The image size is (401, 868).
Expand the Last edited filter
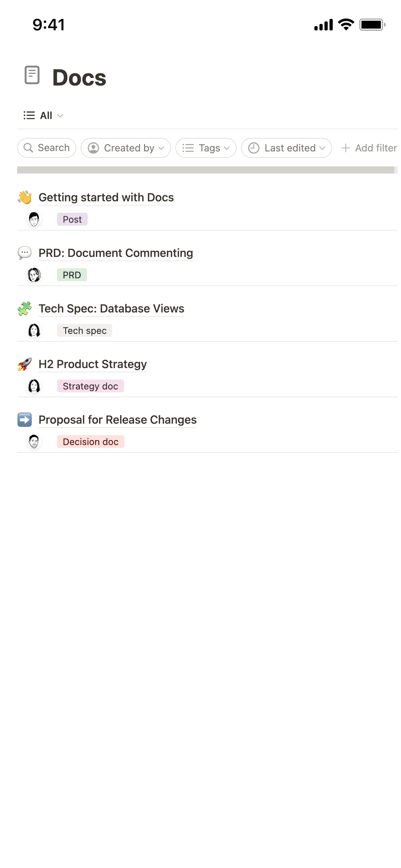286,148
